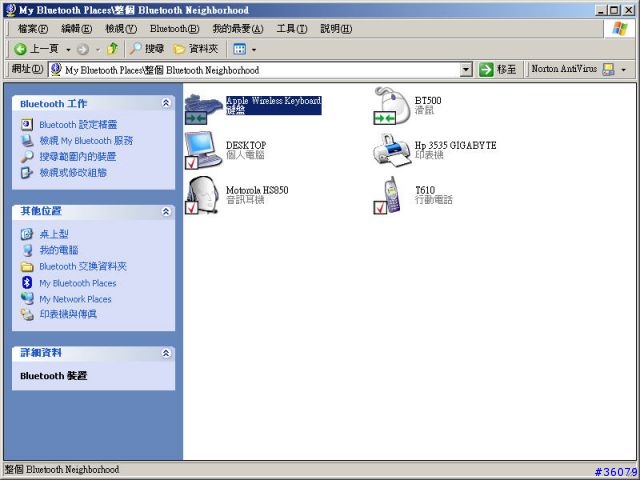Click the Bluetooth exchange folder icon
This screenshot has height=480, width=640.
(27, 267)
